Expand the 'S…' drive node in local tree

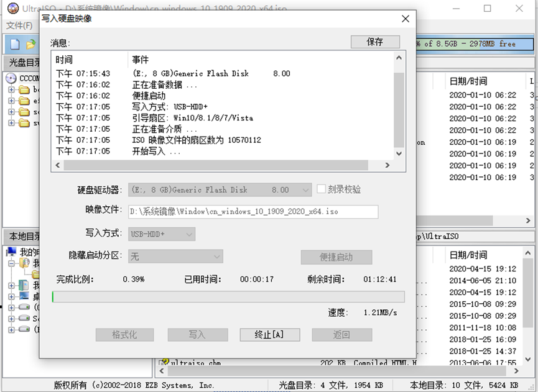11,318
